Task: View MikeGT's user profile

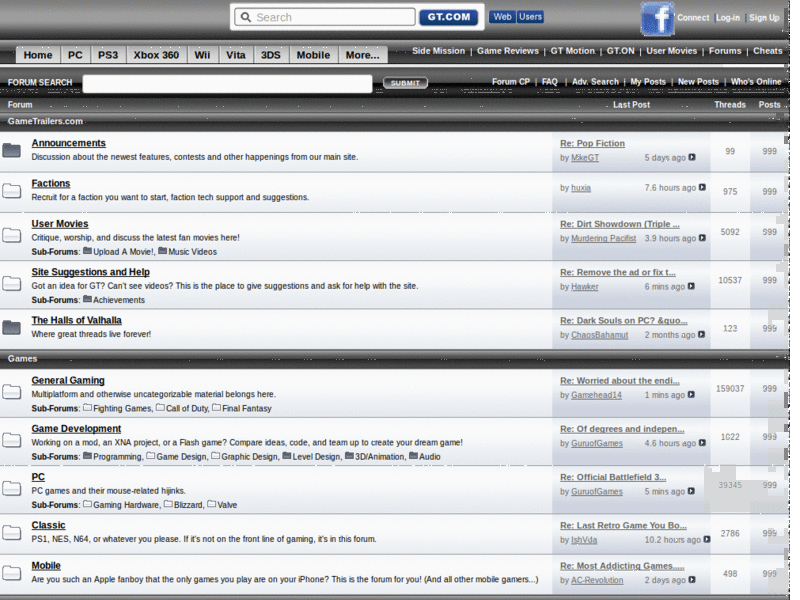Action: 585,158
